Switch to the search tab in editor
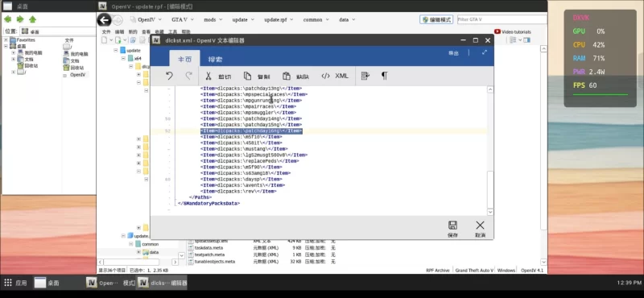 coord(215,59)
